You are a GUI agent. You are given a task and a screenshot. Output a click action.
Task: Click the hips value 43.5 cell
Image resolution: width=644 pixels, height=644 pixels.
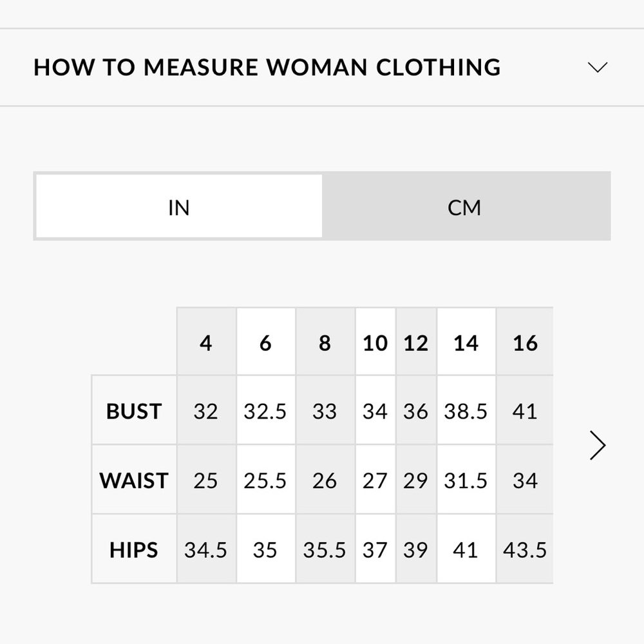coord(525,550)
